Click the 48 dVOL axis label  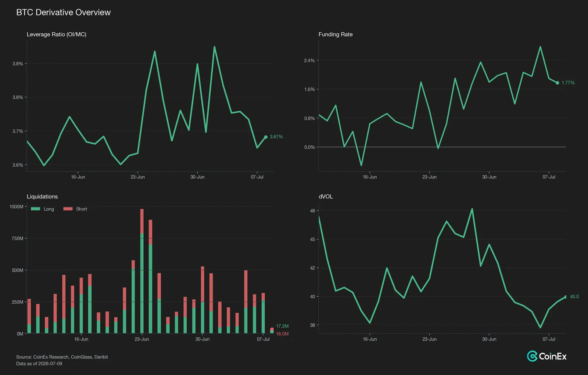(312, 211)
